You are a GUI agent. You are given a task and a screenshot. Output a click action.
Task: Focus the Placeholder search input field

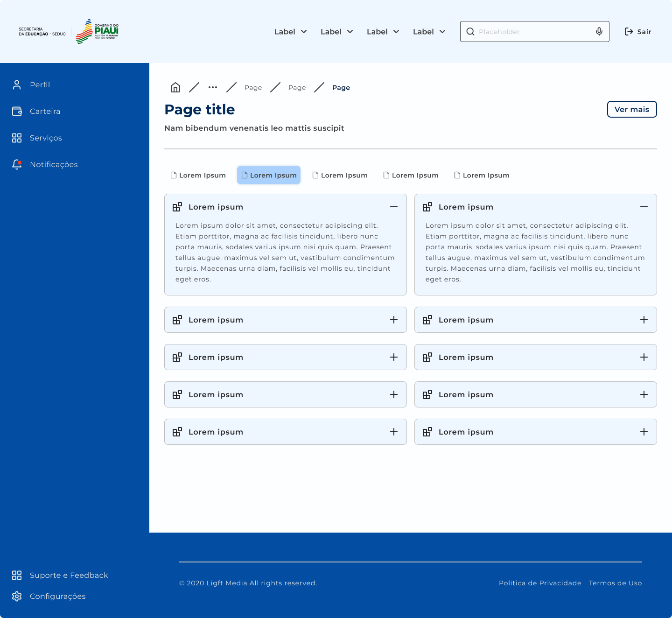(x=532, y=32)
